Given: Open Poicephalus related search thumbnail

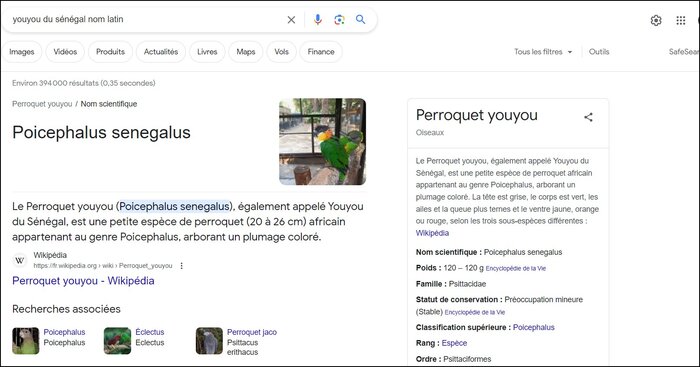Looking at the screenshot, I should click(25, 341).
